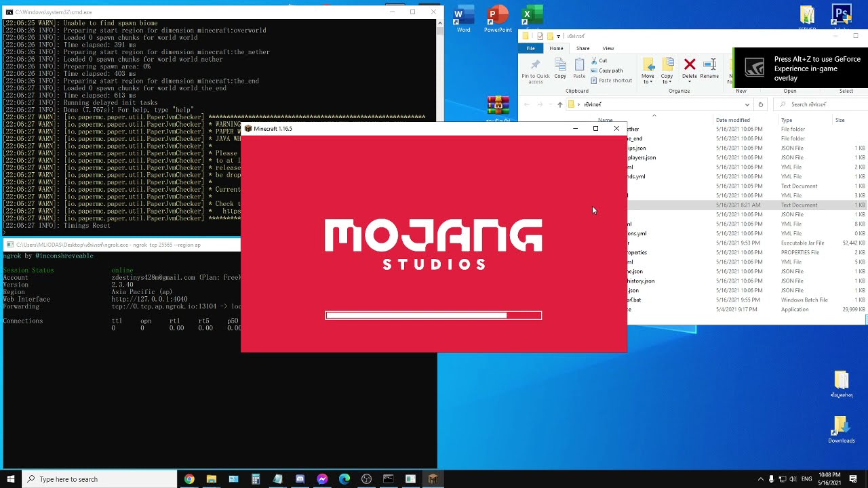Open Calculator from the taskbar

click(x=256, y=479)
